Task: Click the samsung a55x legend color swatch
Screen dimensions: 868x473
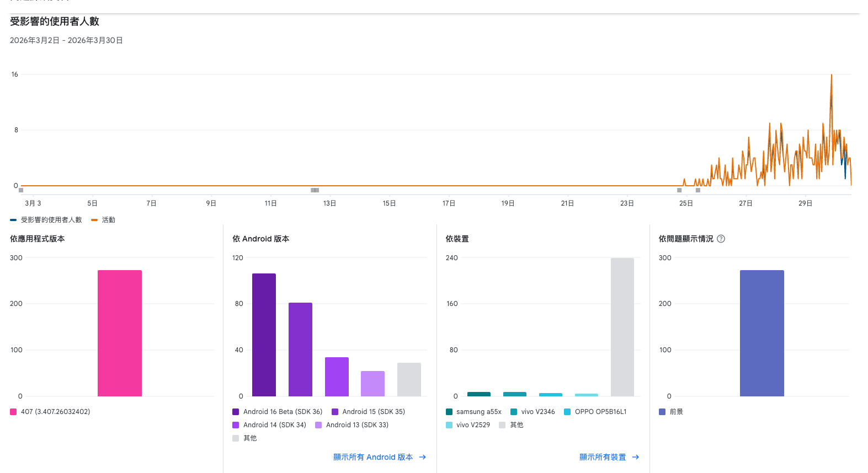Action: pos(449,412)
